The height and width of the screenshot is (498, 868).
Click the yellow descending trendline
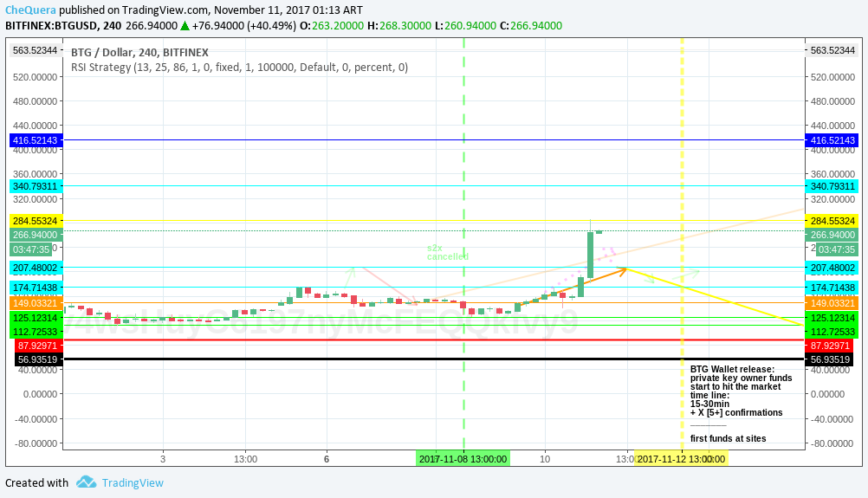[714, 296]
